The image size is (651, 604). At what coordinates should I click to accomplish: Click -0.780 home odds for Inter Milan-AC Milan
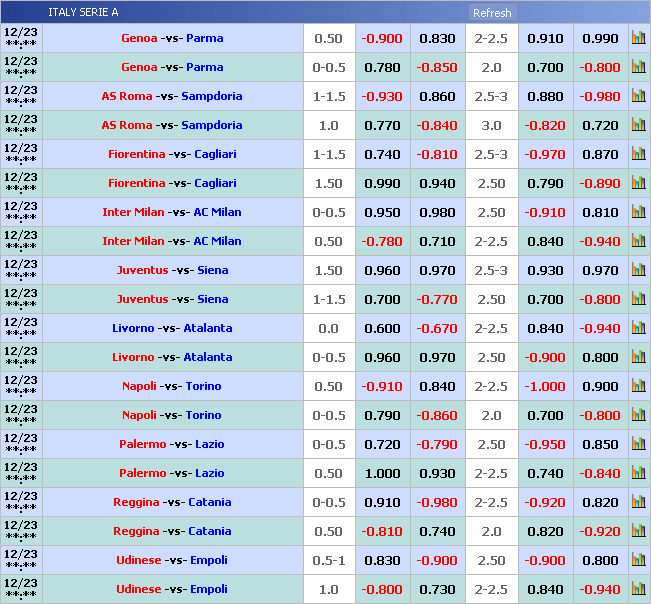click(381, 241)
